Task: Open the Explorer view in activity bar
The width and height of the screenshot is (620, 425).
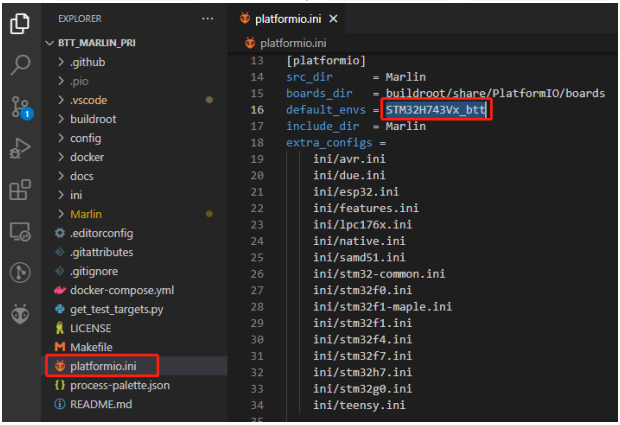Action: pos(20,22)
